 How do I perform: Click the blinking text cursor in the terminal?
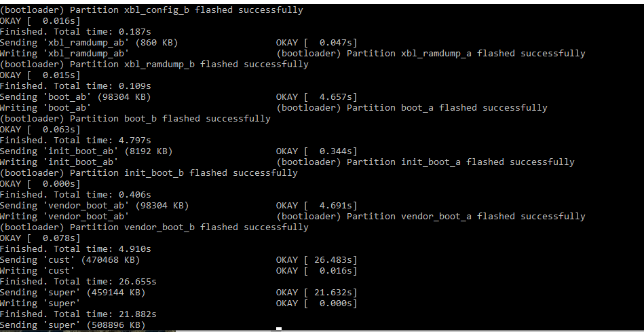[278, 328]
